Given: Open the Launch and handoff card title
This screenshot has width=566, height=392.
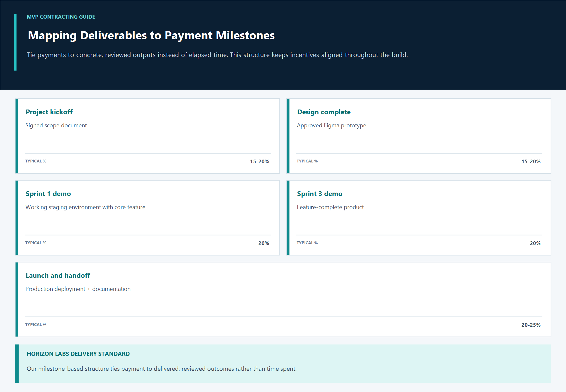Looking at the screenshot, I should [58, 275].
